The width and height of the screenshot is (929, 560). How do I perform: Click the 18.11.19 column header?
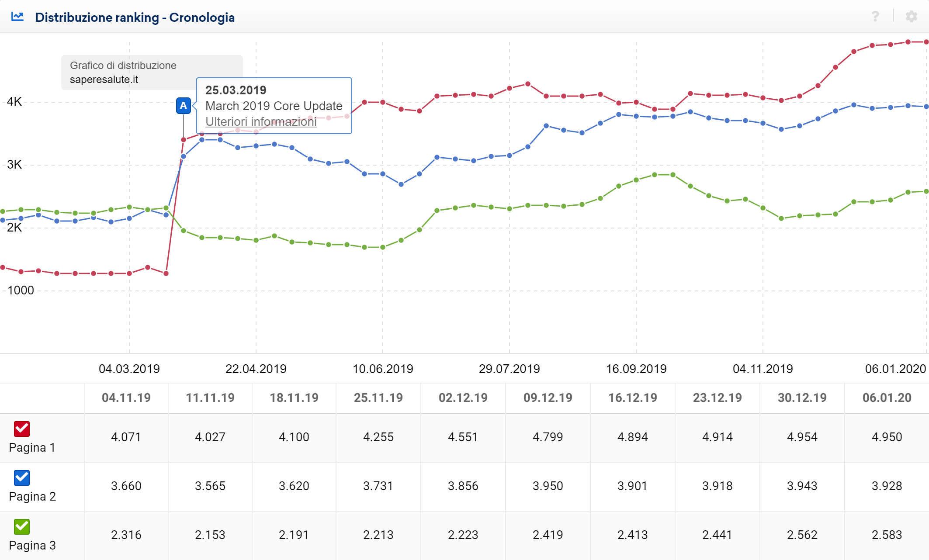[294, 398]
